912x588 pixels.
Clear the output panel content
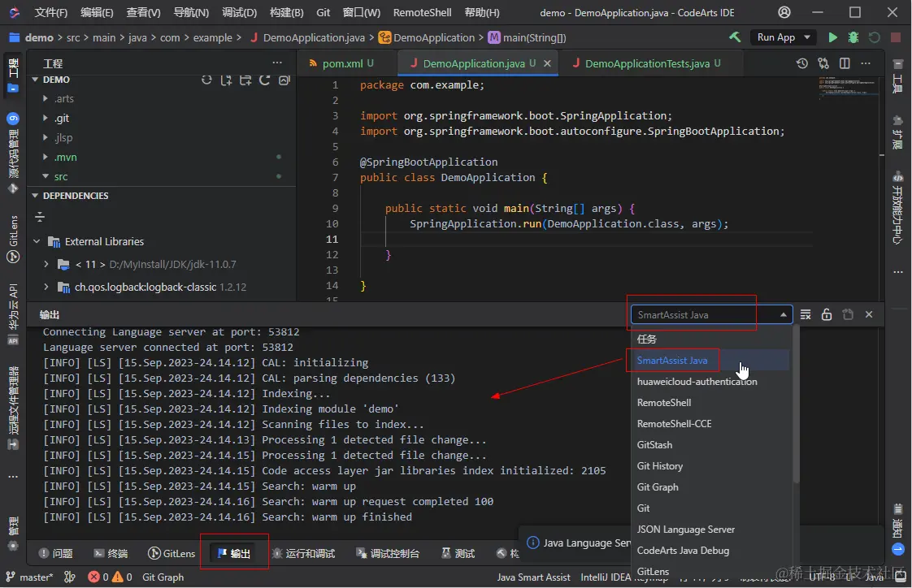click(806, 314)
